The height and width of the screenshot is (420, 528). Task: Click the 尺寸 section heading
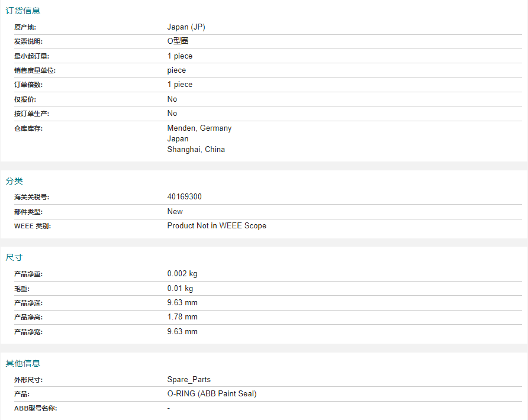tap(14, 257)
